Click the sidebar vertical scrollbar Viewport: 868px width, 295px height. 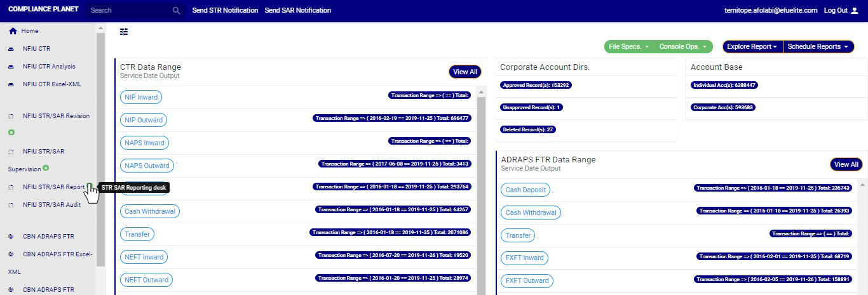click(x=100, y=127)
